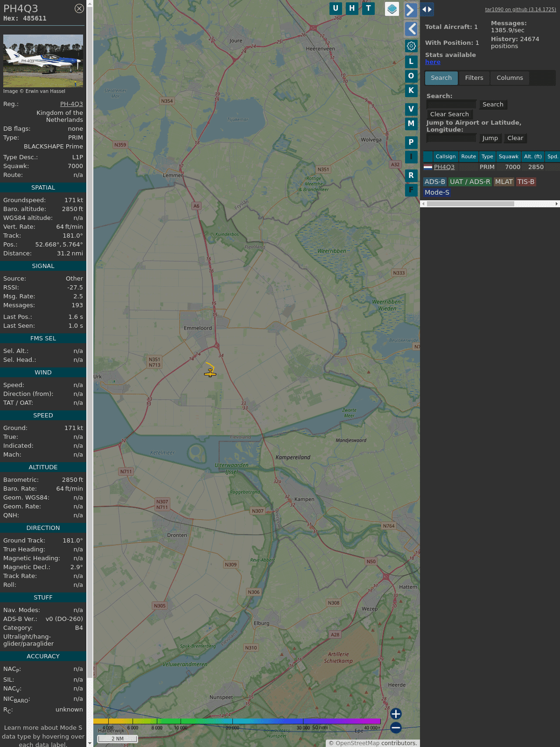Toggle TIS-B source legend filter

(x=526, y=182)
